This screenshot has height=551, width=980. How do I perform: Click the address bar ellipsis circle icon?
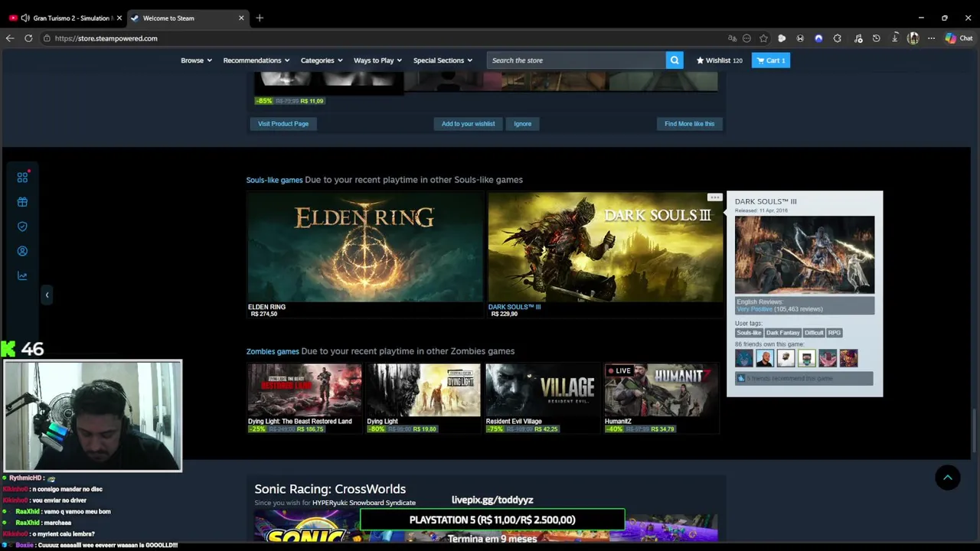coord(746,38)
